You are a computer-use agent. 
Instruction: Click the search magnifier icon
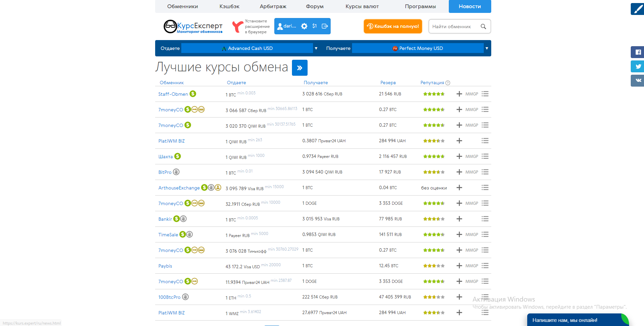pyautogui.click(x=483, y=26)
